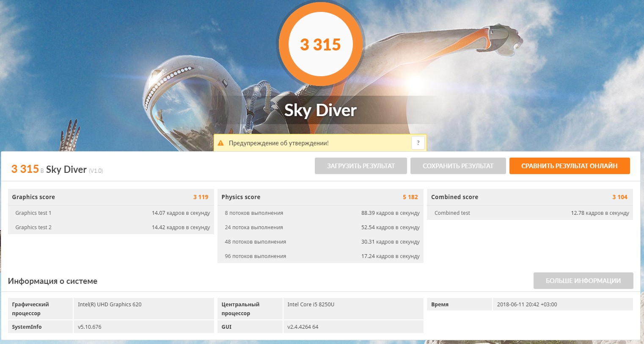Click the Предупреждение об утверждении warning text
Viewport: 644px width, 344px height.
click(x=279, y=143)
